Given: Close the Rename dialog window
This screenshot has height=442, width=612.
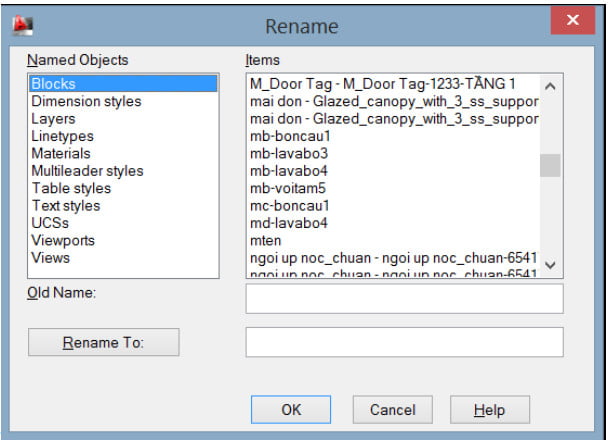Looking at the screenshot, I should pos(572,22).
